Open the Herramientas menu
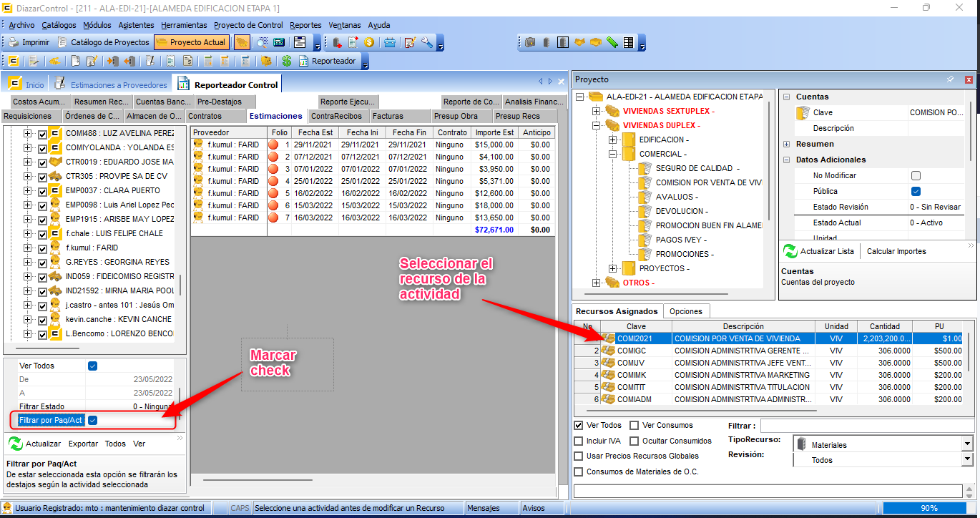Viewport: 980px width, 518px height. point(184,25)
